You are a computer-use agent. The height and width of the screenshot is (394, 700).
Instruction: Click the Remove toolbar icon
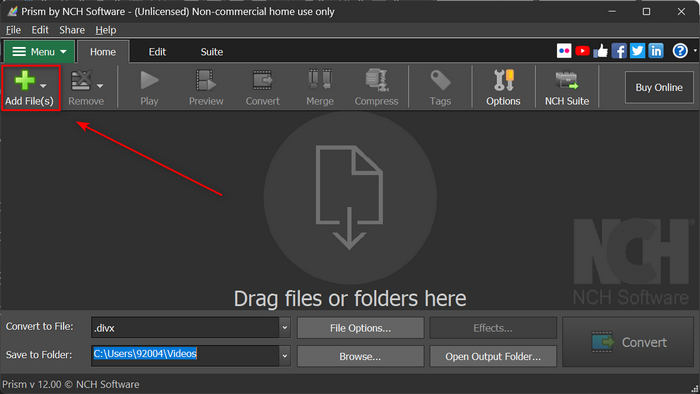(81, 81)
